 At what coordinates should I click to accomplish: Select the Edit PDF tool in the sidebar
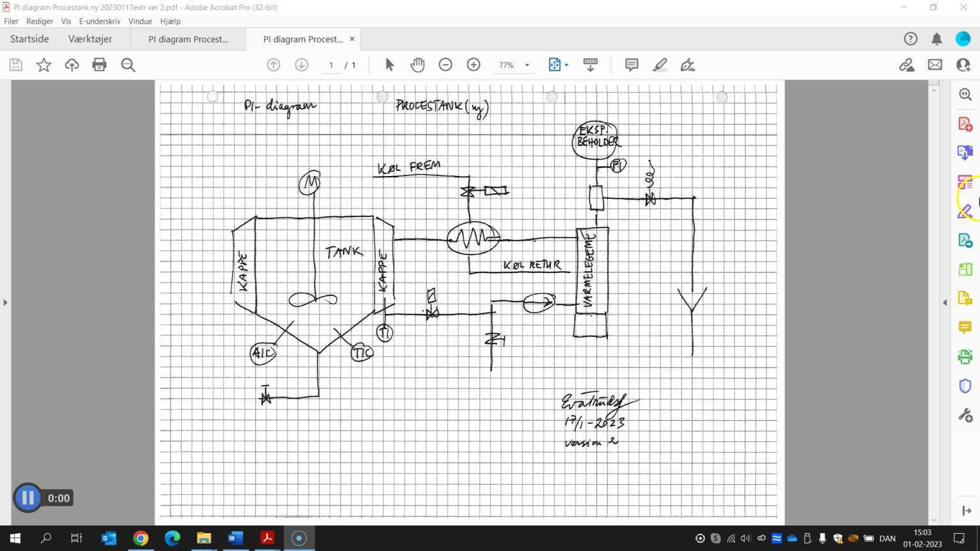965,182
